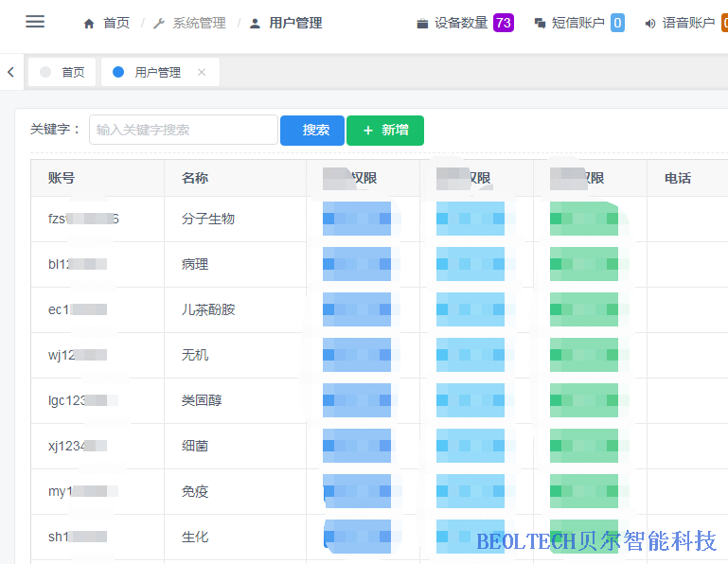Click the blue SMS account badge 0
The width and height of the screenshot is (728, 564).
click(617, 23)
